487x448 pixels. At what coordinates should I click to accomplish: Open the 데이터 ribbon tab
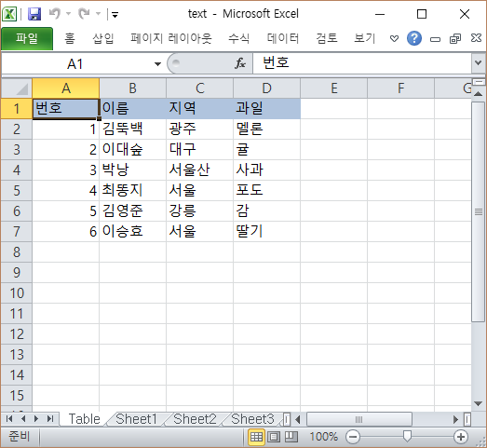coord(283,38)
